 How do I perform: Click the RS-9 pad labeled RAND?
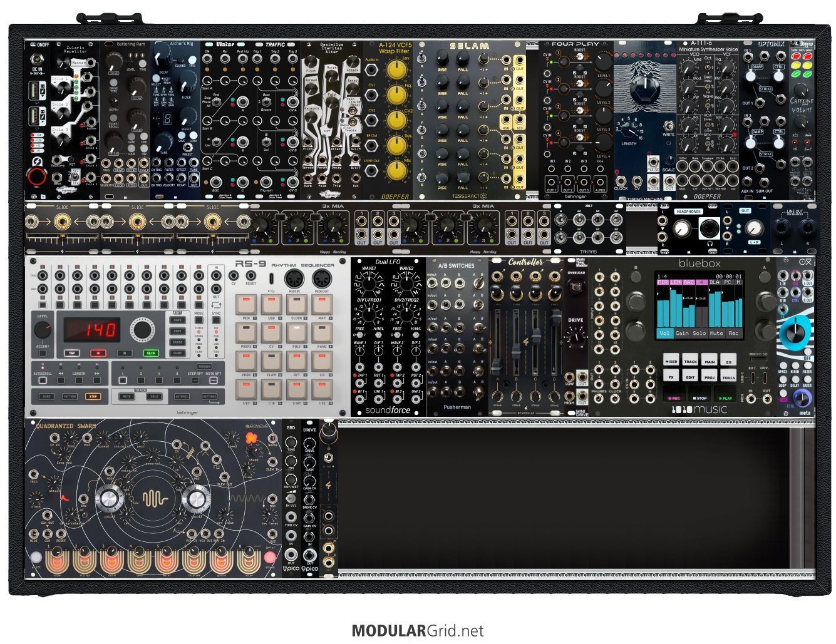point(322,333)
